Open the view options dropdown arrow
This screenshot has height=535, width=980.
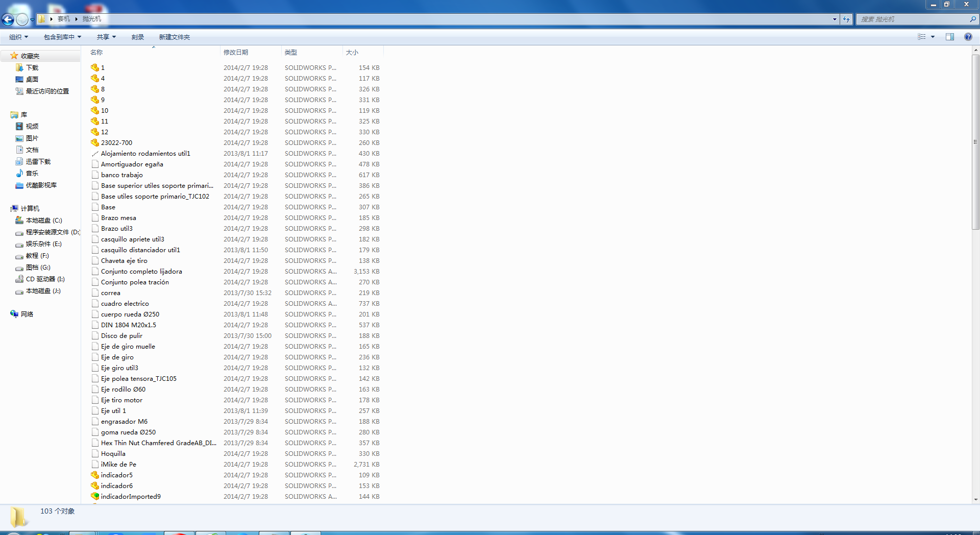click(x=933, y=37)
